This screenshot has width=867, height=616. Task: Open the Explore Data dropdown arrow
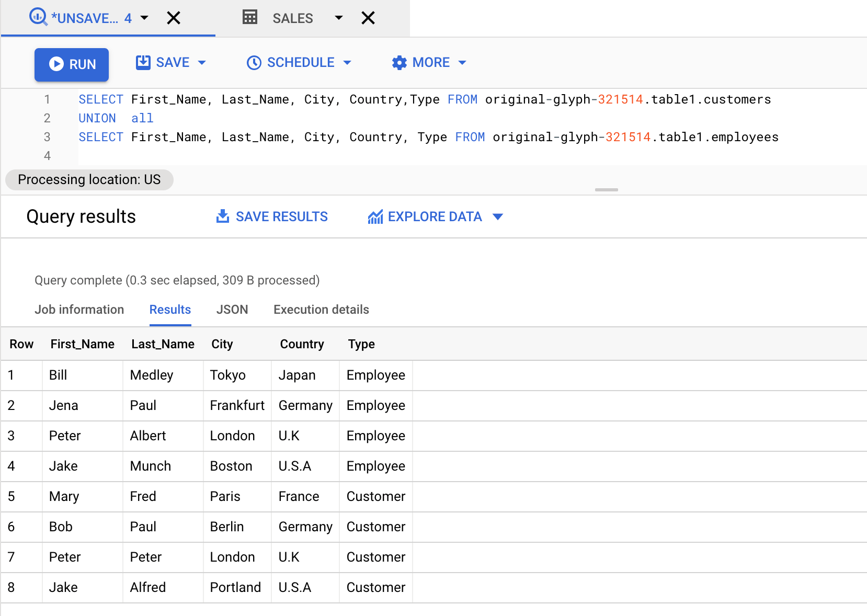(x=498, y=216)
